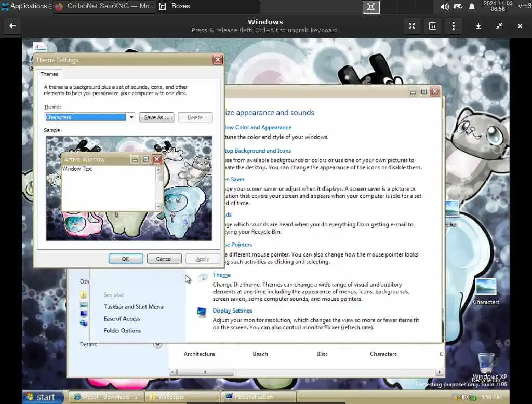The image size is (532, 404).
Task: Switch to Mypal - Download in the taskbar
Action: pyautogui.click(x=106, y=397)
